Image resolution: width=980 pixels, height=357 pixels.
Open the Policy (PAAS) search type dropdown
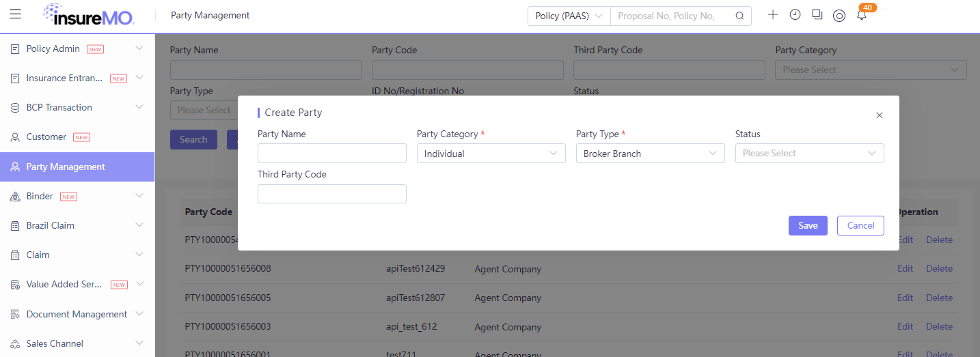[x=569, y=16]
